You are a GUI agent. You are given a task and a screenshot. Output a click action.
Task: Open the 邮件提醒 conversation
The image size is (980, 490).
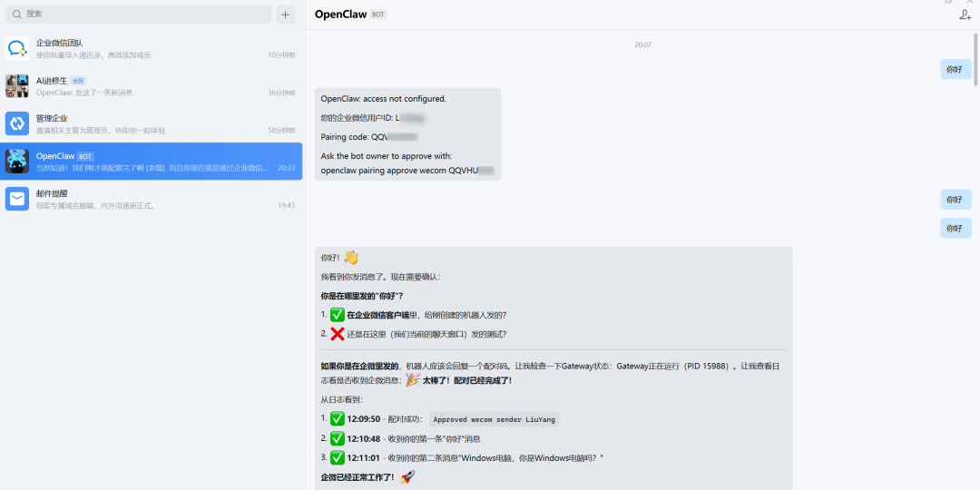pyautogui.click(x=152, y=199)
